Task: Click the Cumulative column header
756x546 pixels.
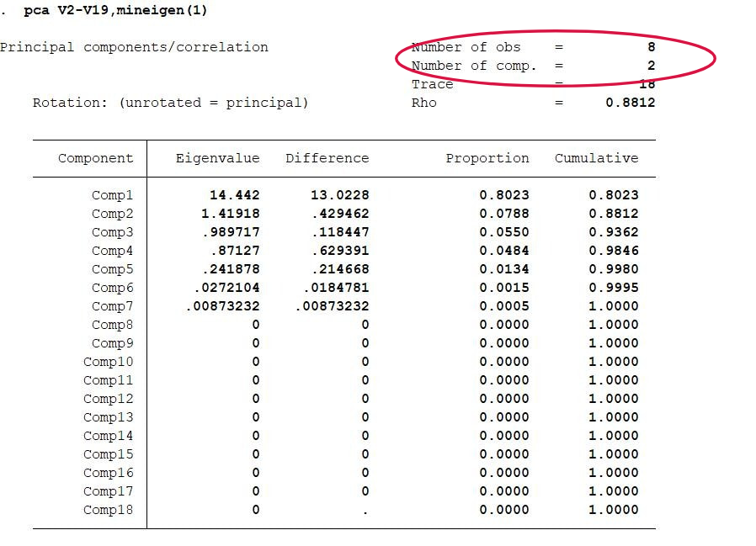Action: [596, 157]
